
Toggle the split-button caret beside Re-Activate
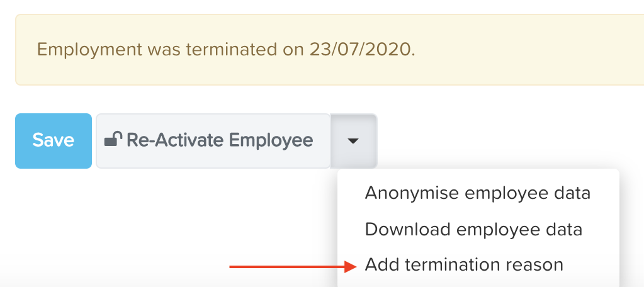click(x=354, y=141)
